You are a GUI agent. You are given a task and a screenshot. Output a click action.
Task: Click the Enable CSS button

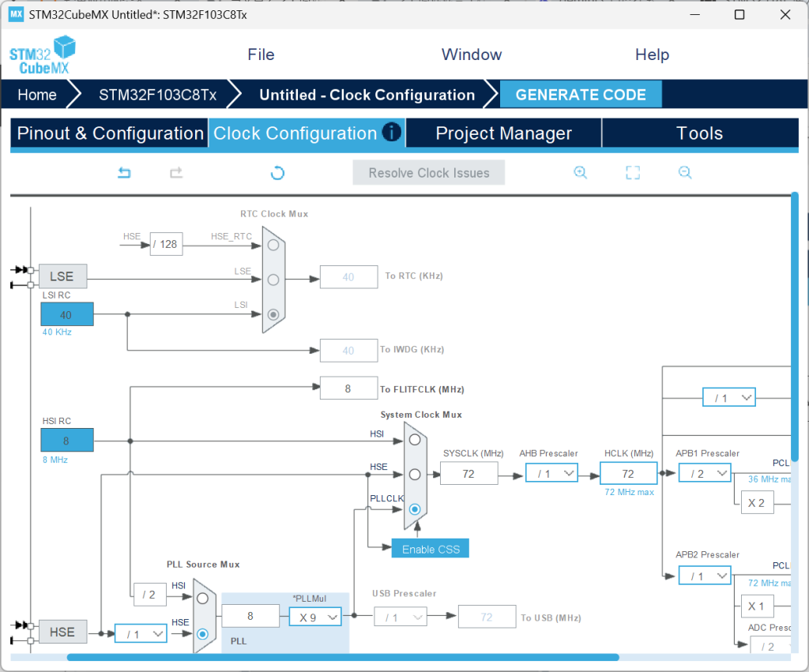pos(431,549)
